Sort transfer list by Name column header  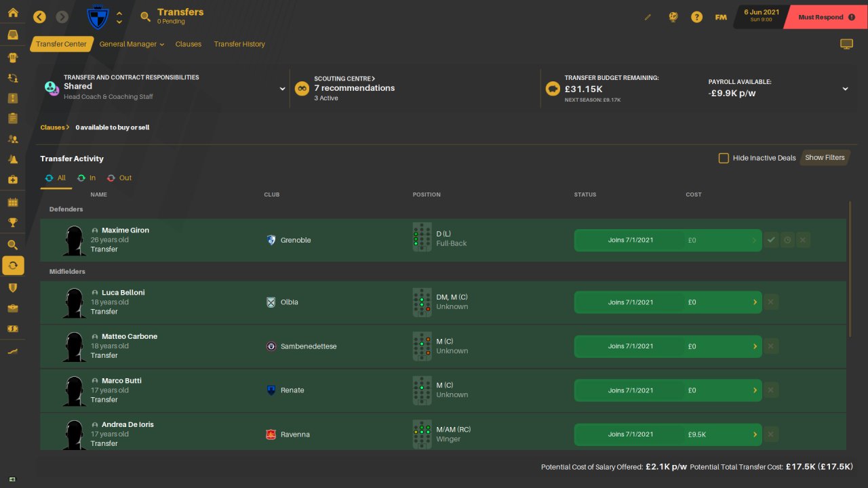(x=99, y=195)
